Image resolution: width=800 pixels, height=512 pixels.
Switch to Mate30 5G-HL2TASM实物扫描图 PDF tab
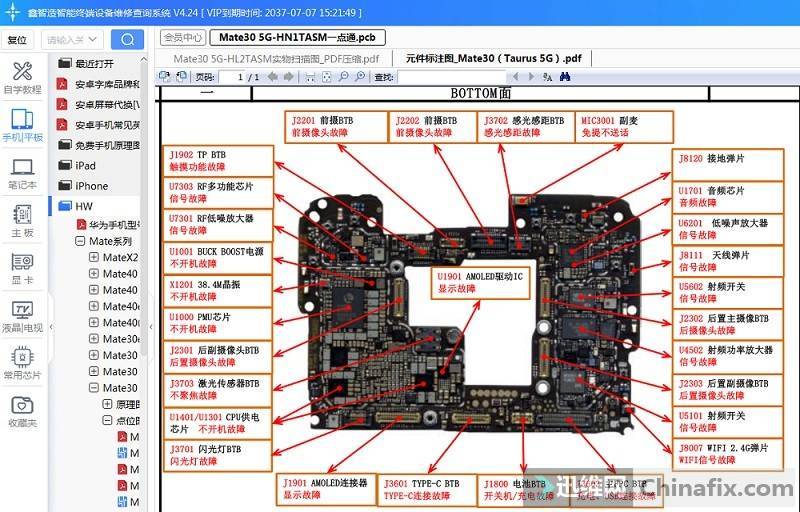[276, 59]
